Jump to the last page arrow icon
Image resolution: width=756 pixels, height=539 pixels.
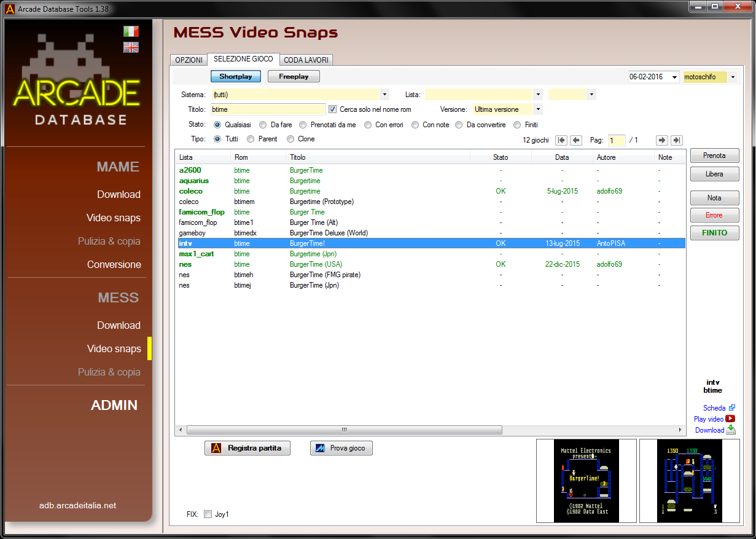point(676,140)
